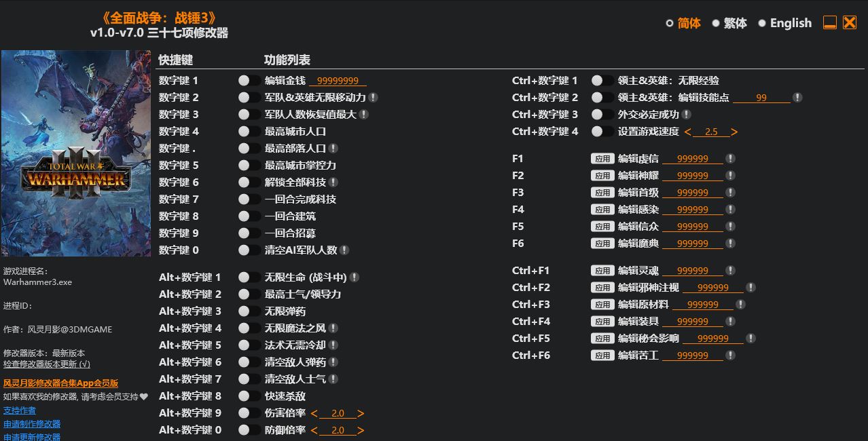Turn on 领主&英雄: 无限经验 switch
Image resolution: width=868 pixels, height=441 pixels.
pyautogui.click(x=602, y=81)
